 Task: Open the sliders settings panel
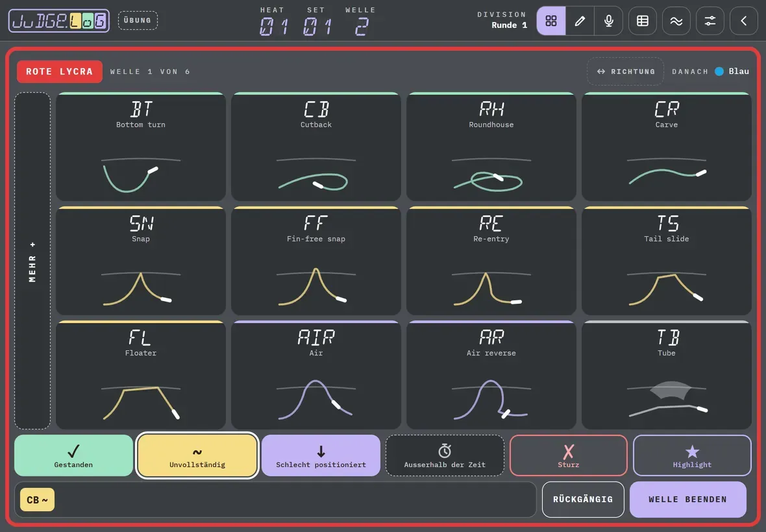(x=710, y=21)
